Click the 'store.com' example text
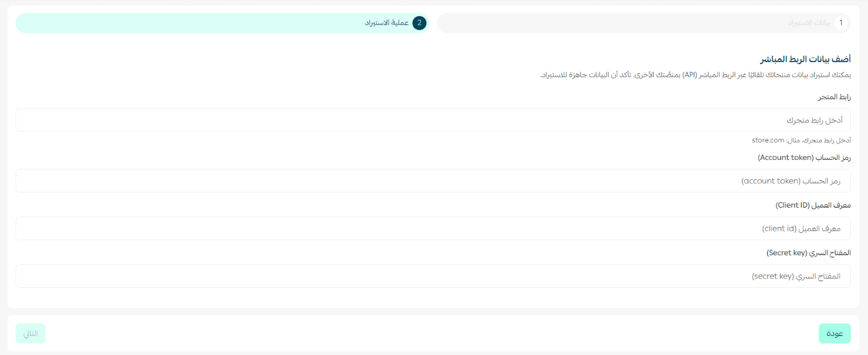 (768, 140)
